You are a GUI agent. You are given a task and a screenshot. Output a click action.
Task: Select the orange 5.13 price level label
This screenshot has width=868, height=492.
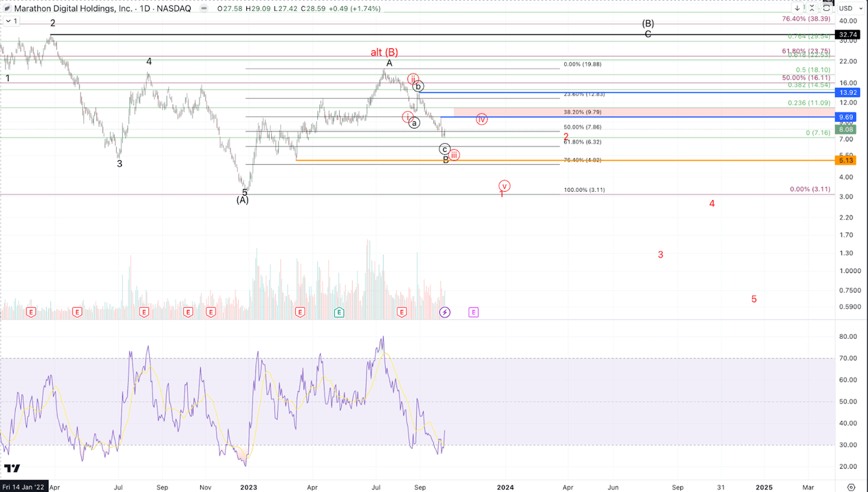point(845,160)
